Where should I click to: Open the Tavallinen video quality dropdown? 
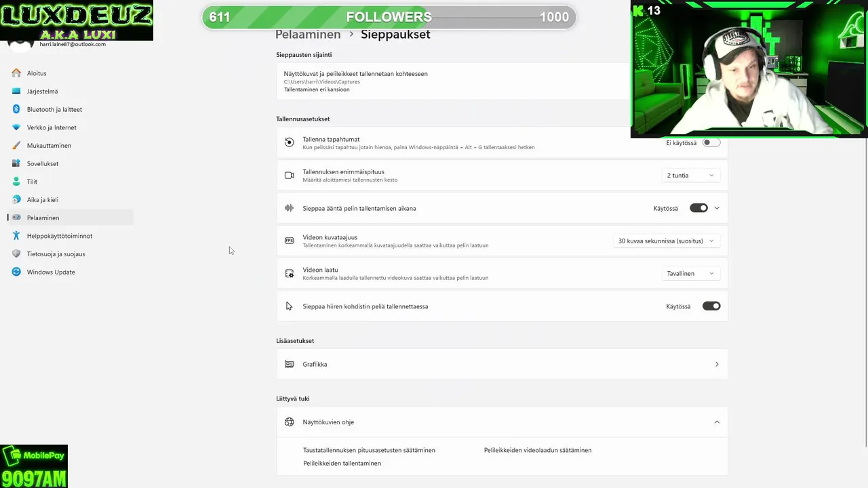point(690,273)
